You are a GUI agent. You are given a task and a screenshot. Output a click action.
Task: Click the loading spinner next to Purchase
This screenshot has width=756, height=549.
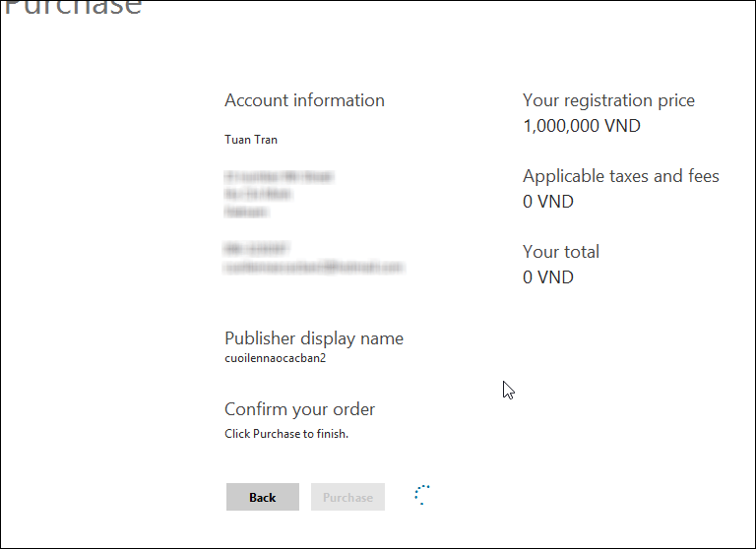(422, 495)
